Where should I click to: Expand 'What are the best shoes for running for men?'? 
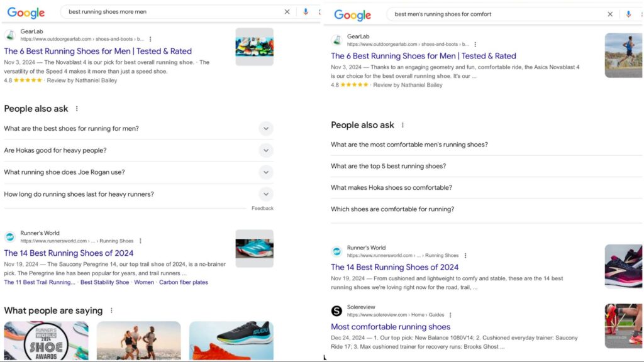138,128
